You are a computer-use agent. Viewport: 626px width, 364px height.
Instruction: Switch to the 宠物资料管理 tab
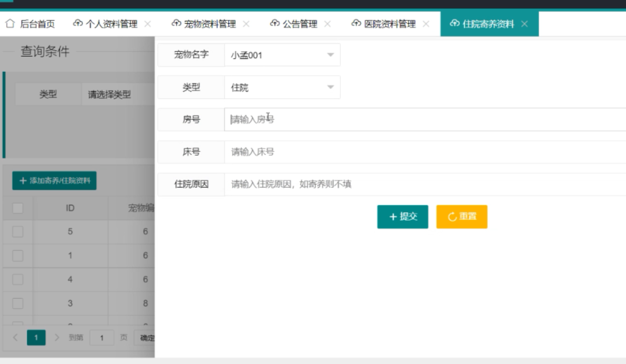point(210,24)
